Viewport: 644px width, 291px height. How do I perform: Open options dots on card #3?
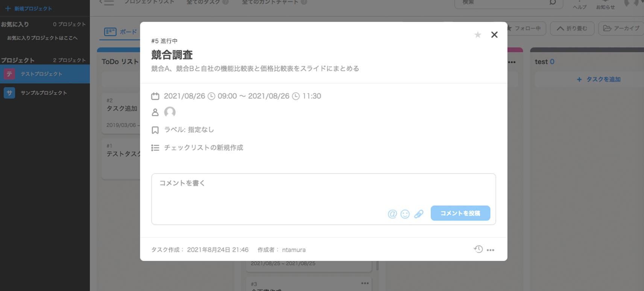(365, 283)
